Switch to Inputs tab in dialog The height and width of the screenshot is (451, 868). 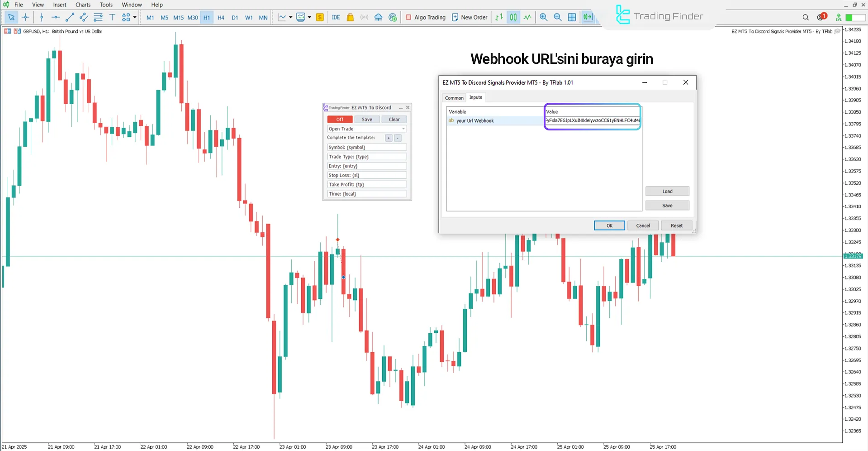click(x=475, y=97)
